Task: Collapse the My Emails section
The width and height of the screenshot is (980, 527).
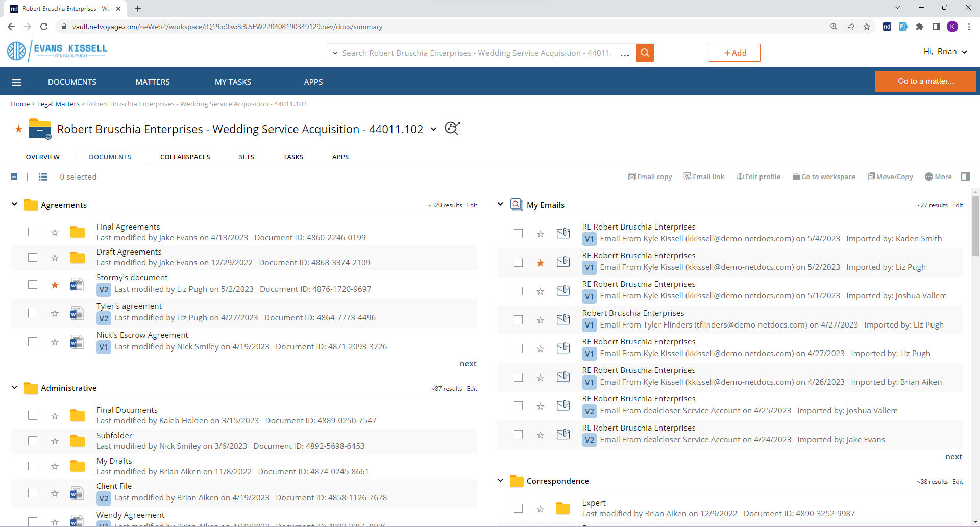Action: (x=500, y=204)
